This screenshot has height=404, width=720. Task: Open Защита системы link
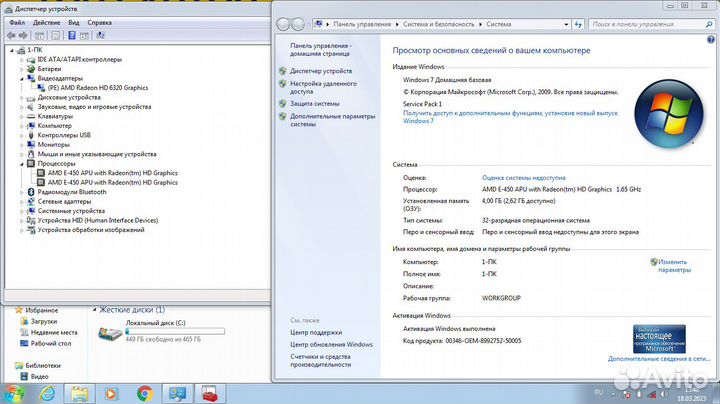315,104
